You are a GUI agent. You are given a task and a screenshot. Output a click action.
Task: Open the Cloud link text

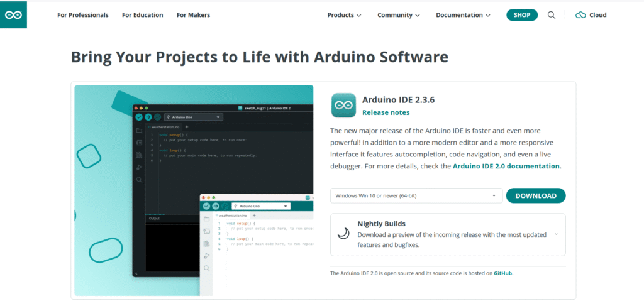(x=598, y=15)
